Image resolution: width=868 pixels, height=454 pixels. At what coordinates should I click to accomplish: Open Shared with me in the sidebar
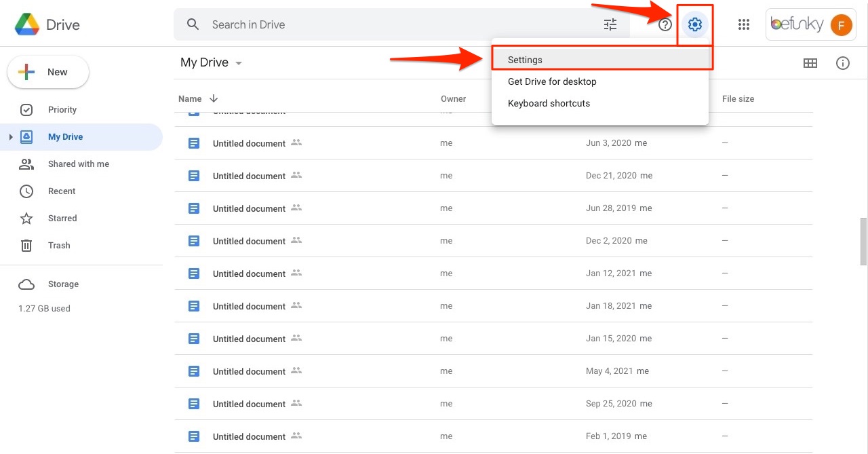tap(79, 164)
